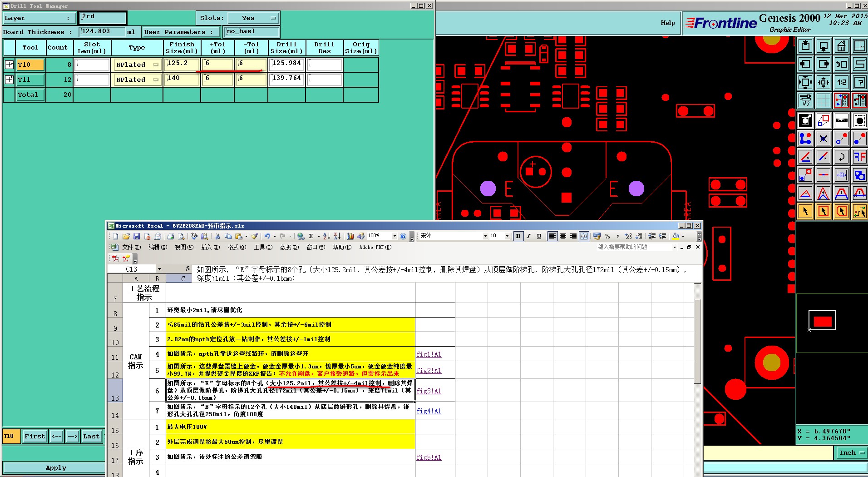The width and height of the screenshot is (868, 477).
Task: Click the Chart Wizard icon in Excel
Action: click(350, 236)
